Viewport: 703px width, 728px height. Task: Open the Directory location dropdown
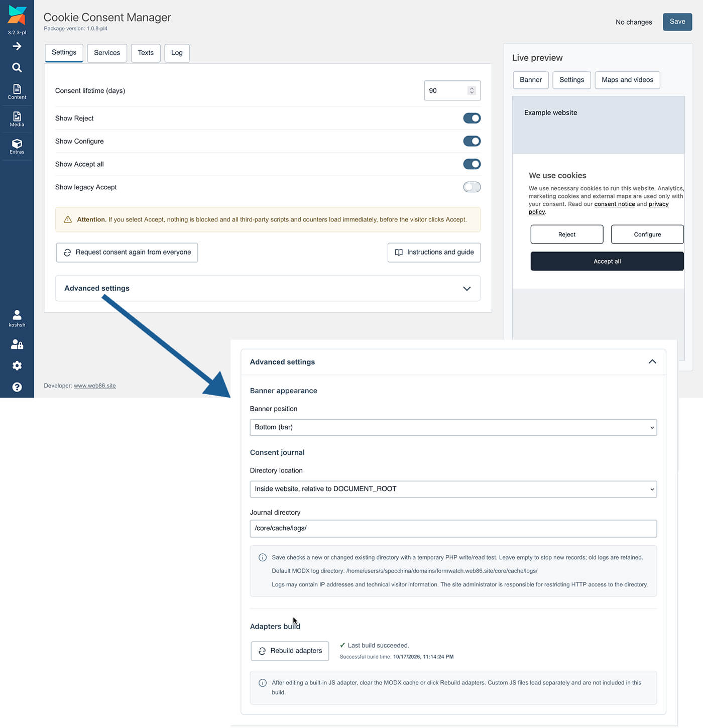tap(453, 489)
